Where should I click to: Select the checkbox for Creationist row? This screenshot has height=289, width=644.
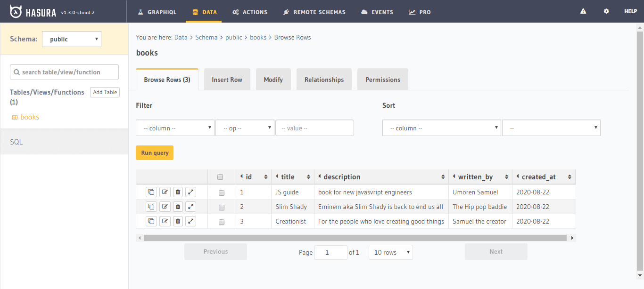coord(222,222)
